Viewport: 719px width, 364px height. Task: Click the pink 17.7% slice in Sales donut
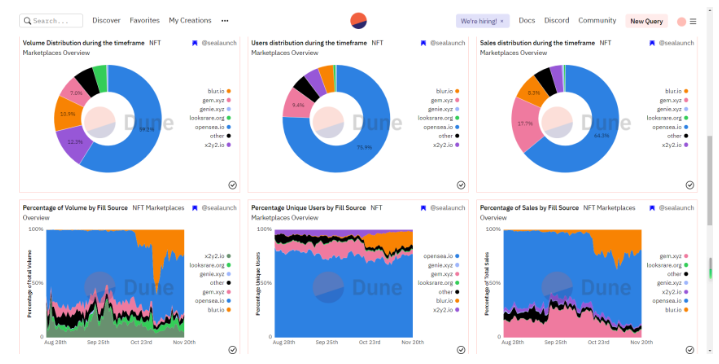point(525,124)
